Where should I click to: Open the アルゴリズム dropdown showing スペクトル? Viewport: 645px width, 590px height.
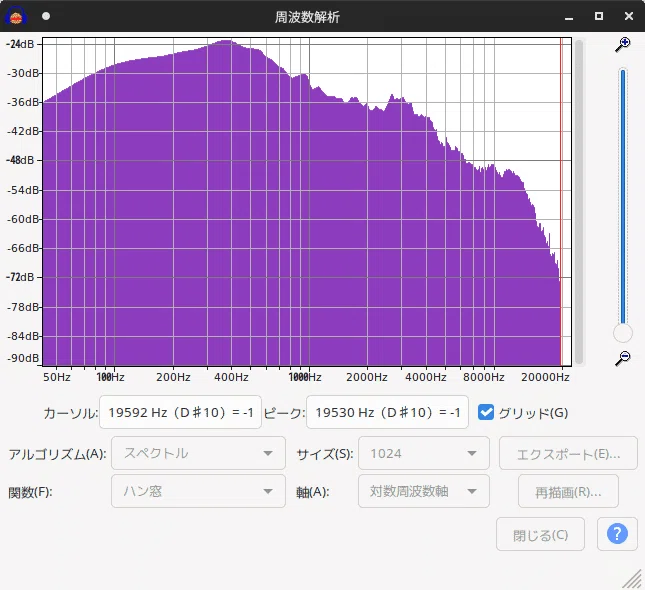click(198, 453)
